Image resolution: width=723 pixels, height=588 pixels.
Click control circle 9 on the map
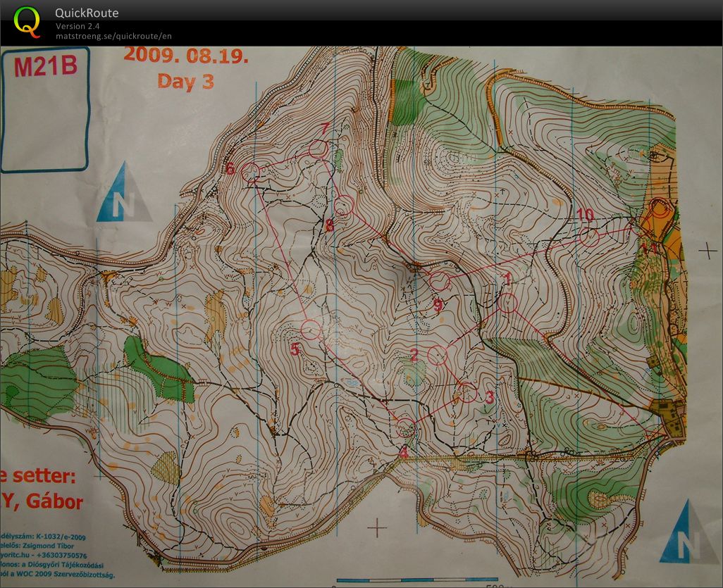[440, 282]
